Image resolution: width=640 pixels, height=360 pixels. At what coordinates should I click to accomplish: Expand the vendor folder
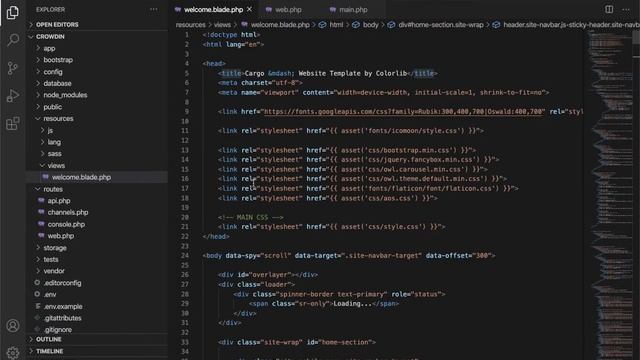pos(54,271)
